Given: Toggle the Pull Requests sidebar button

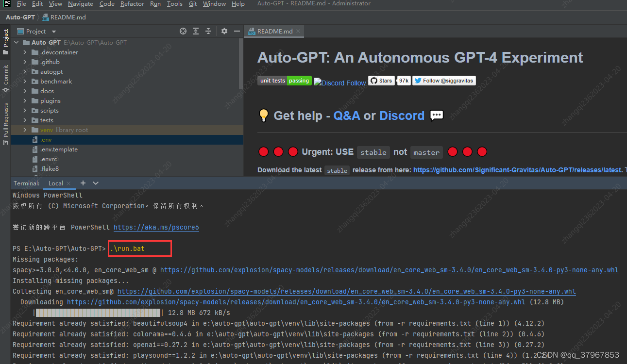Looking at the screenshot, I should 5,124.
